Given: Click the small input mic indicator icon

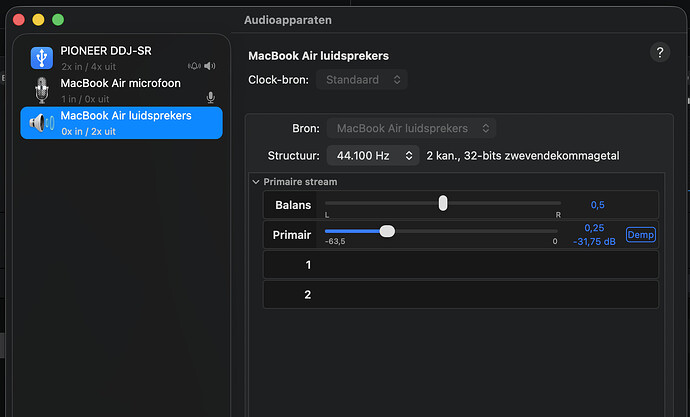Looking at the screenshot, I should tap(210, 98).
